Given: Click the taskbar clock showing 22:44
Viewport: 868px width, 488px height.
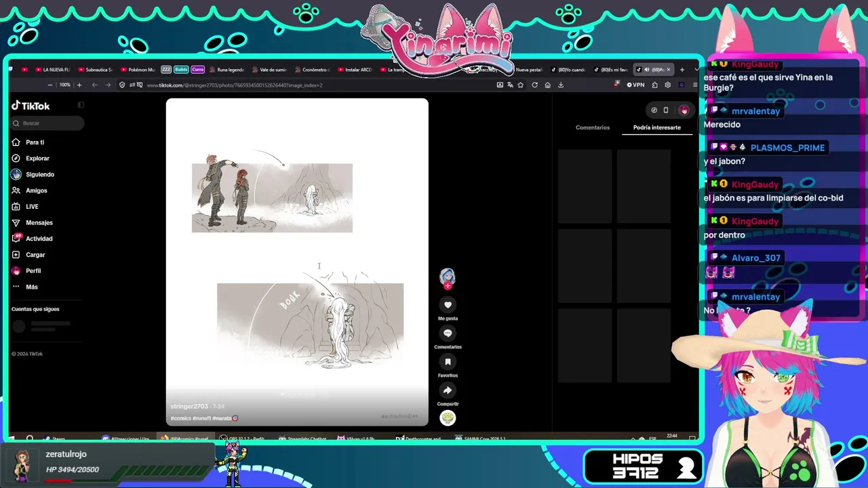Looking at the screenshot, I should point(672,436).
